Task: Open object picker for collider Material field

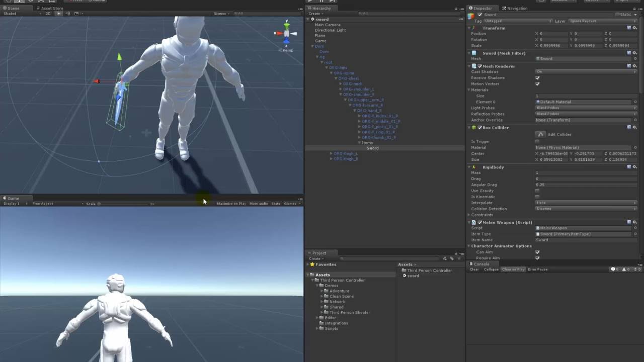Action: click(635, 147)
